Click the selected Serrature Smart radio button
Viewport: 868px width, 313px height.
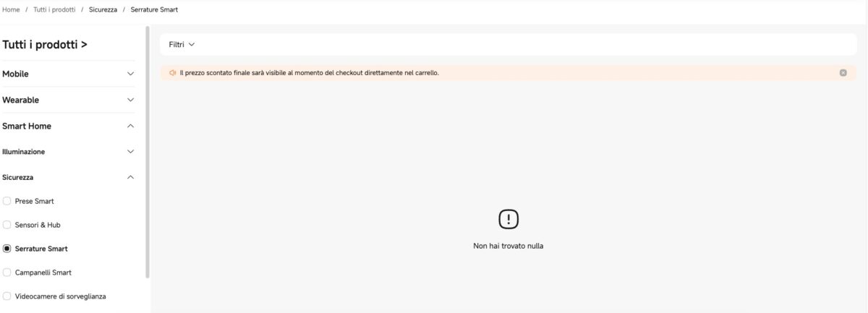pos(7,249)
